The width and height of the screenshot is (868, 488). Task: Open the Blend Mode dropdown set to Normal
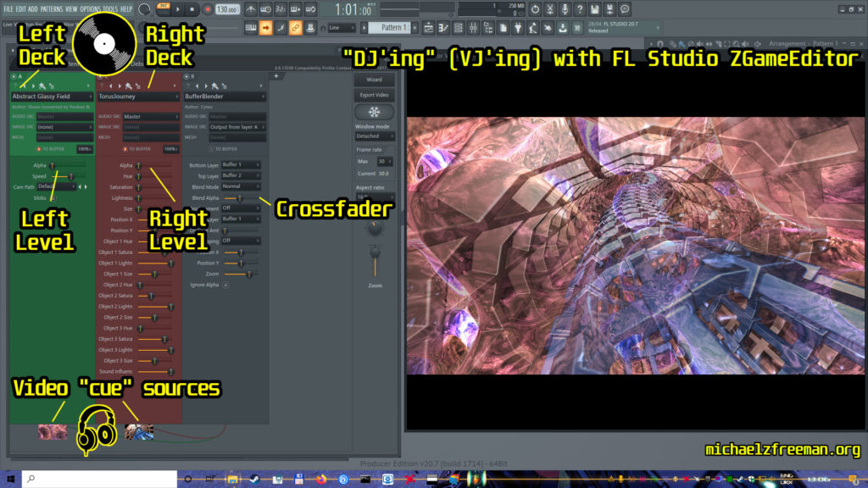point(241,186)
